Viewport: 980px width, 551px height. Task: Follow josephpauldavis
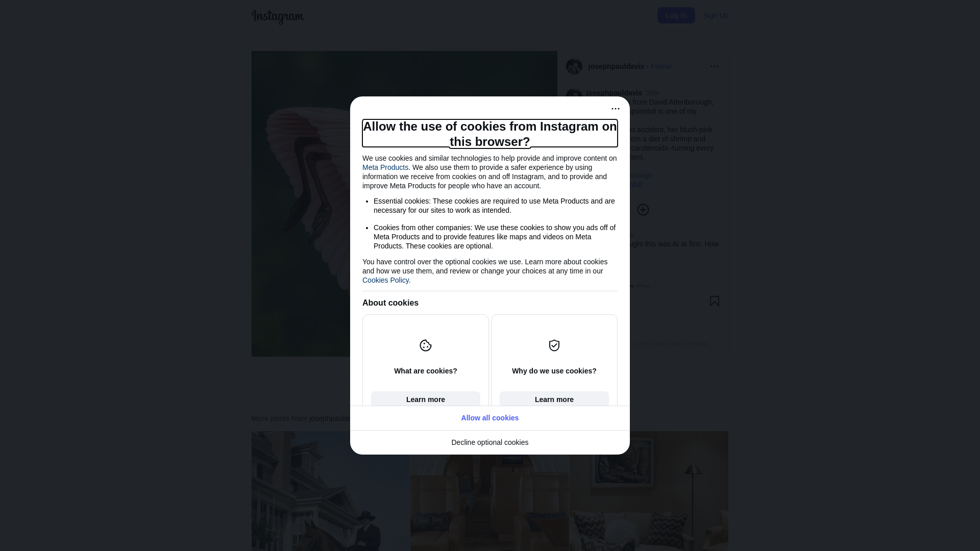[660, 66]
